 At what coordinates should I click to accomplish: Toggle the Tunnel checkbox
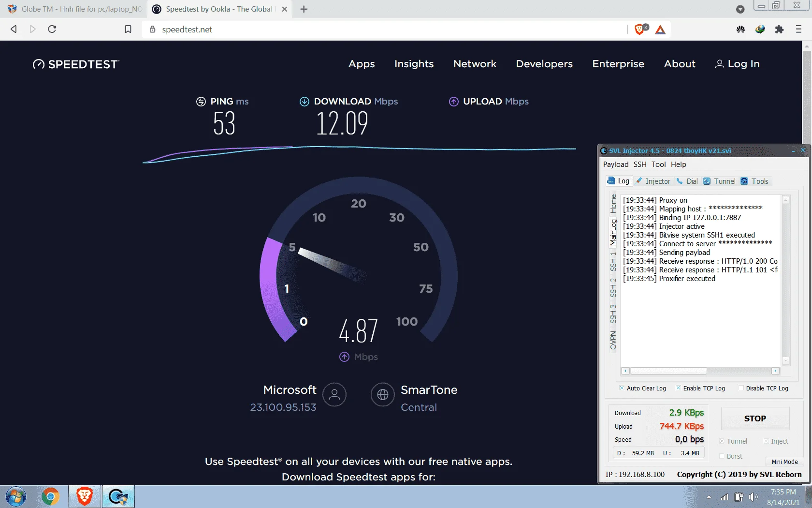pos(722,441)
